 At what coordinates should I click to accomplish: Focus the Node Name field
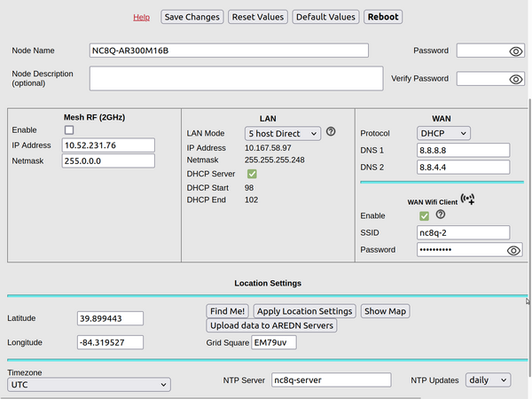[229, 51]
